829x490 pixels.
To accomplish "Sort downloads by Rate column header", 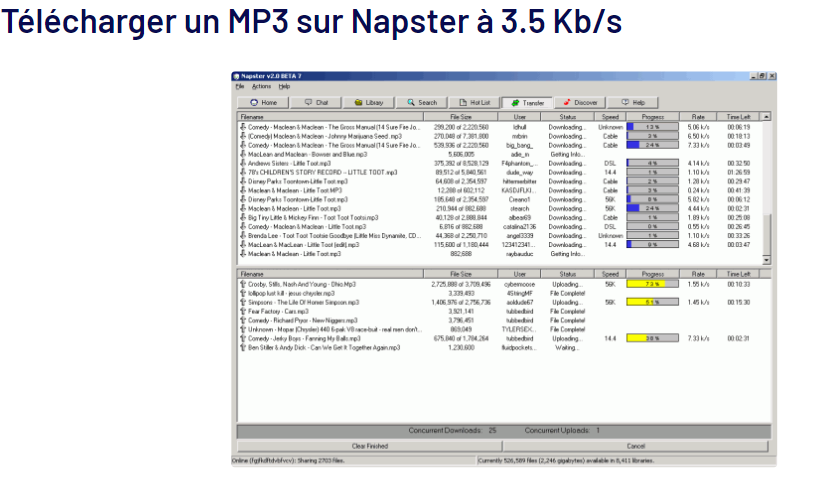I will pos(698,117).
